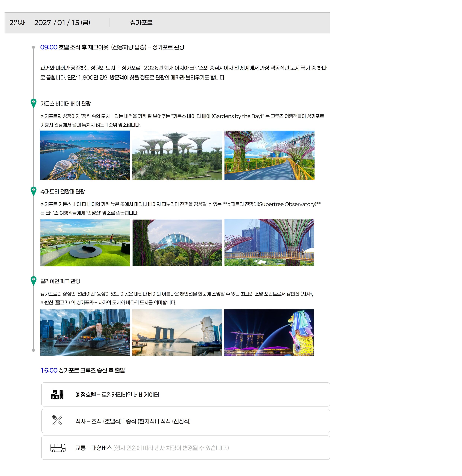Open the aerial Gardens by the Bay photo

click(85, 155)
